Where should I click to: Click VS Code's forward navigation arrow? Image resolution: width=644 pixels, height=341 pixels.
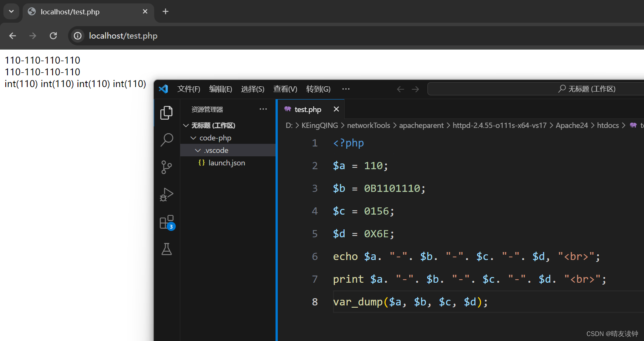(x=415, y=89)
